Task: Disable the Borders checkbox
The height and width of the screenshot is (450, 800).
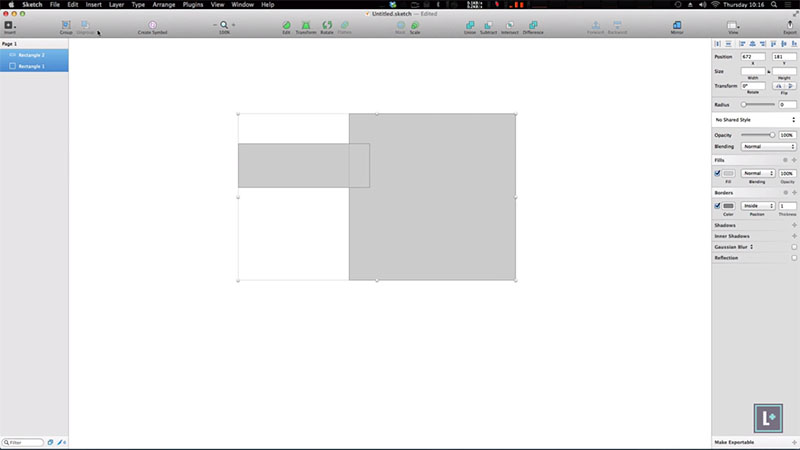Action: pyautogui.click(x=718, y=205)
